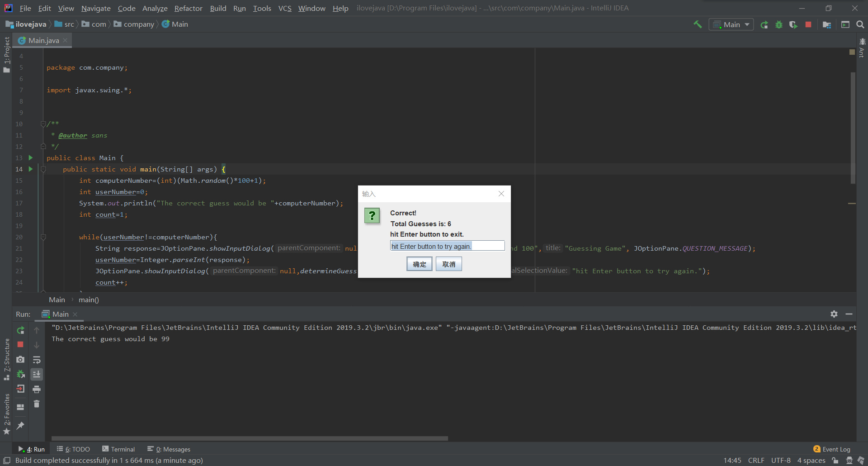The height and width of the screenshot is (466, 868).
Task: Open the 6: TODO tool window
Action: pyautogui.click(x=73, y=449)
